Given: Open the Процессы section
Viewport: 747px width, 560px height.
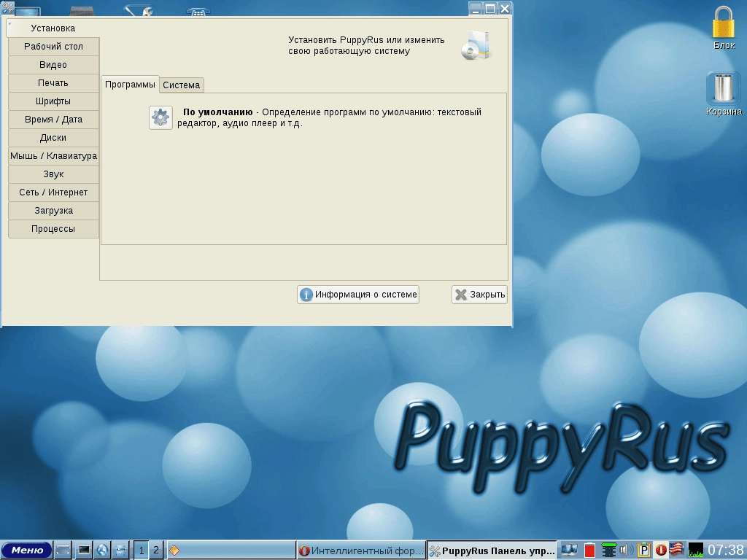Looking at the screenshot, I should click(53, 229).
